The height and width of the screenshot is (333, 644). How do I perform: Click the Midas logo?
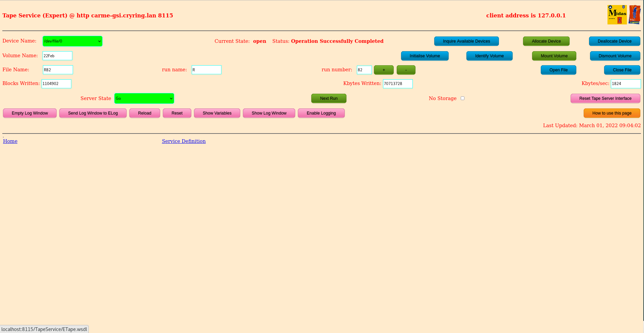pyautogui.click(x=617, y=14)
